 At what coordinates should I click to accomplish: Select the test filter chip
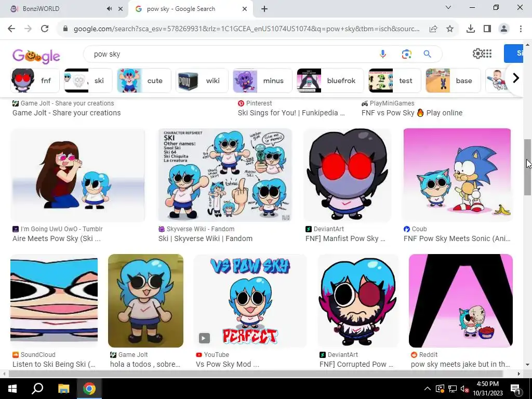pyautogui.click(x=395, y=81)
